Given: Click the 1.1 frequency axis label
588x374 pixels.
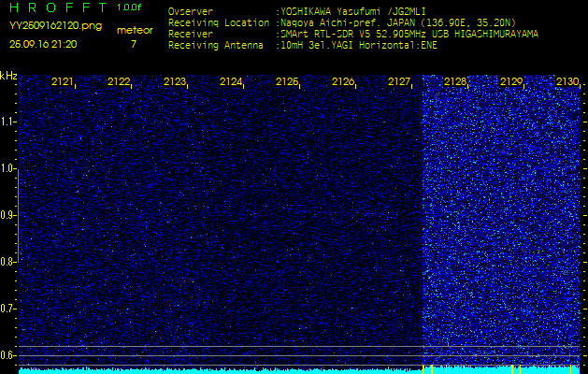Looking at the screenshot, I should pyautogui.click(x=7, y=122).
